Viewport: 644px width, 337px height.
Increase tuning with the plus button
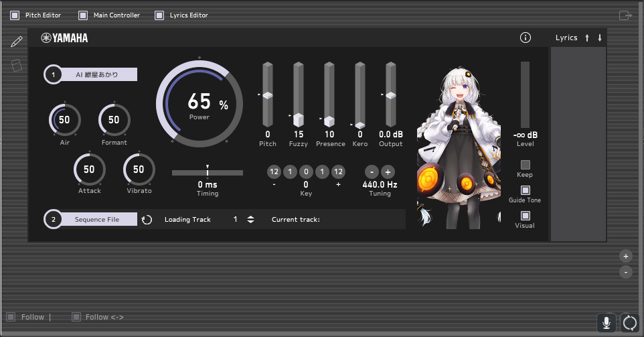pyautogui.click(x=387, y=172)
